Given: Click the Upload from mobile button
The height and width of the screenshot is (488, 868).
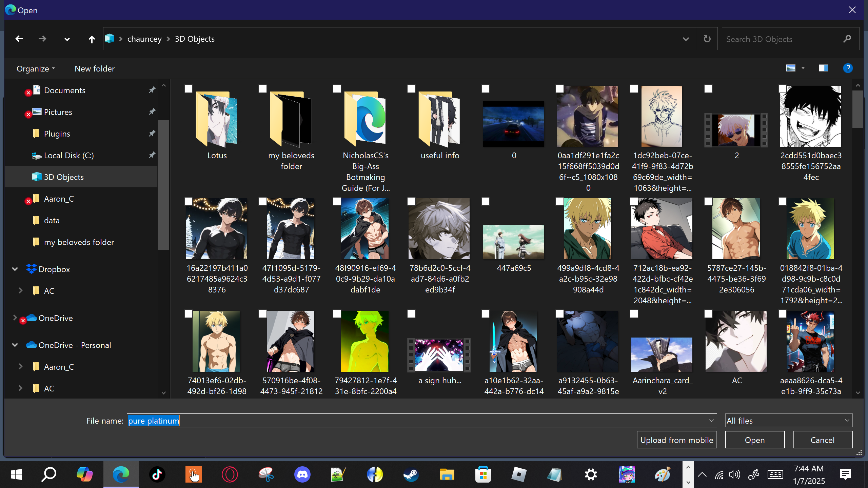Looking at the screenshot, I should [676, 440].
